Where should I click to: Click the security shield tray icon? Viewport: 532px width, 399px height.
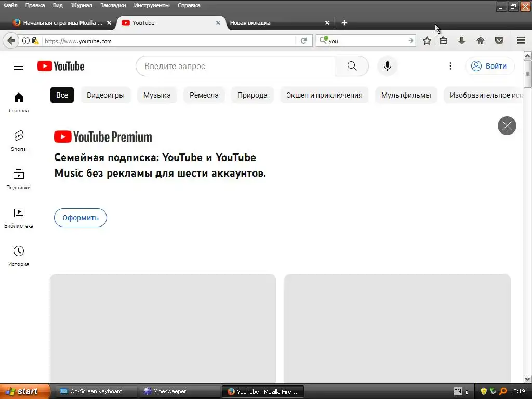point(484,391)
